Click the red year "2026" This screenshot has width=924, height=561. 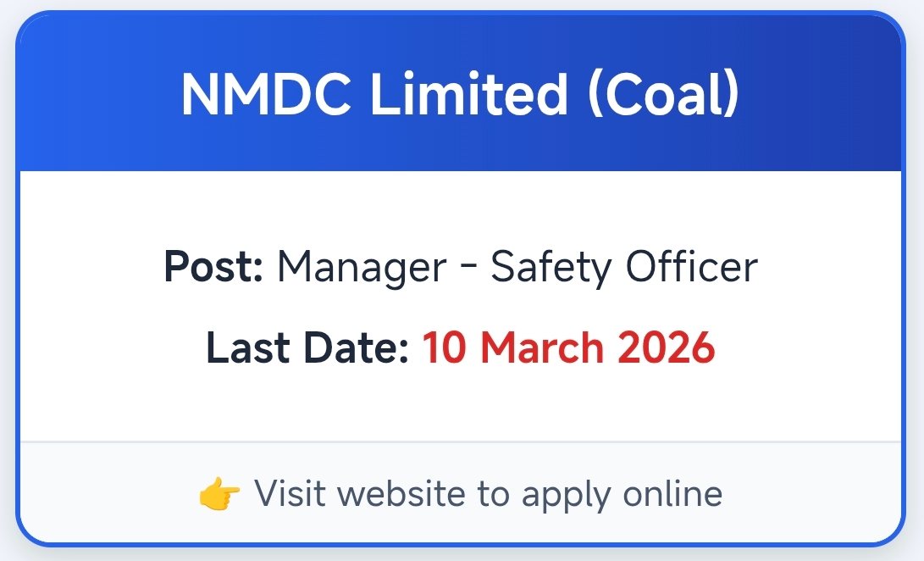(x=667, y=348)
